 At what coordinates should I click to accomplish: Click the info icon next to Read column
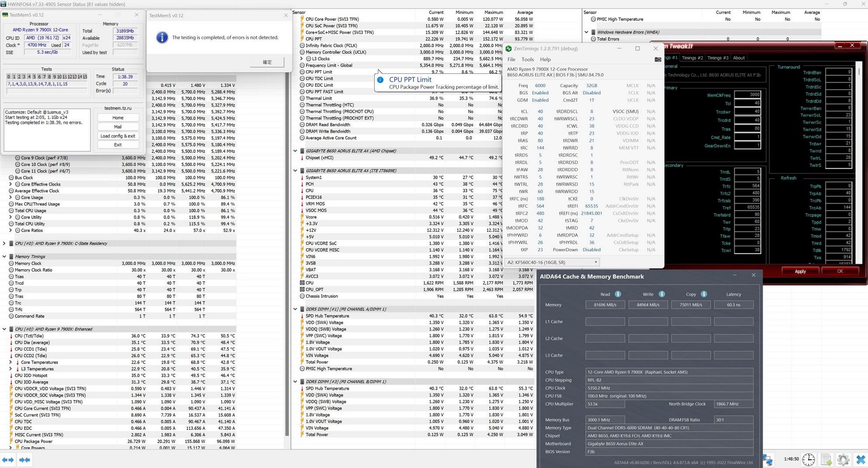618,294
